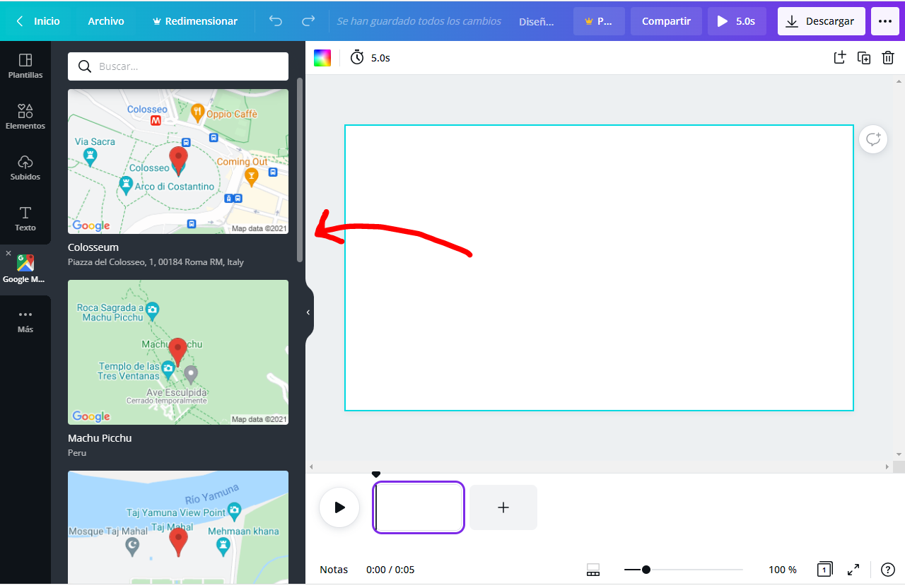Select the first page thumbnail in timeline
Viewport: 905px width, 588px height.
[x=419, y=507]
